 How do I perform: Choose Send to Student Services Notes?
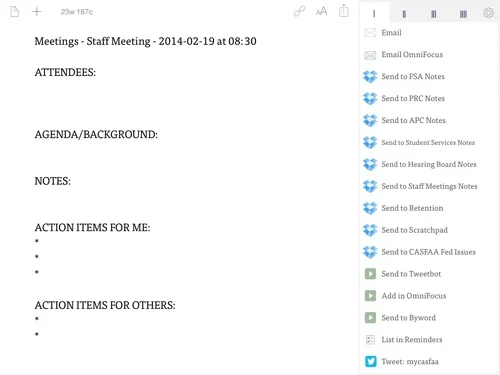pyautogui.click(x=428, y=142)
